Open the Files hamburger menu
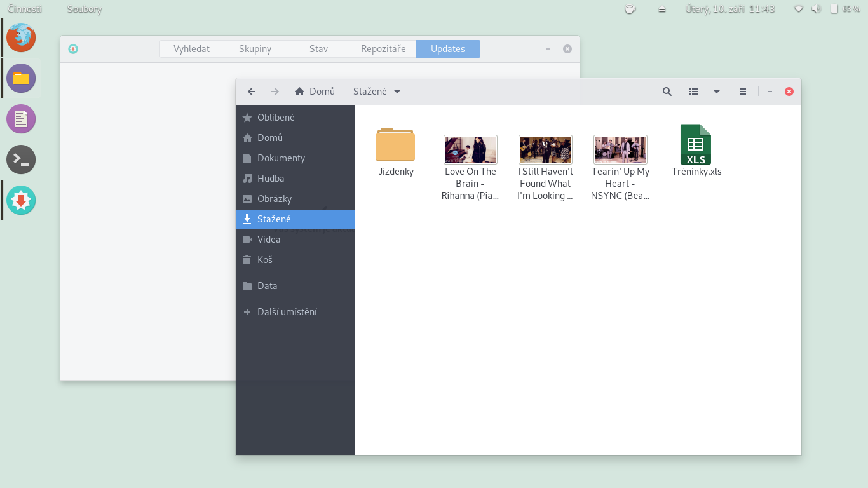This screenshot has width=868, height=488. pos(742,91)
